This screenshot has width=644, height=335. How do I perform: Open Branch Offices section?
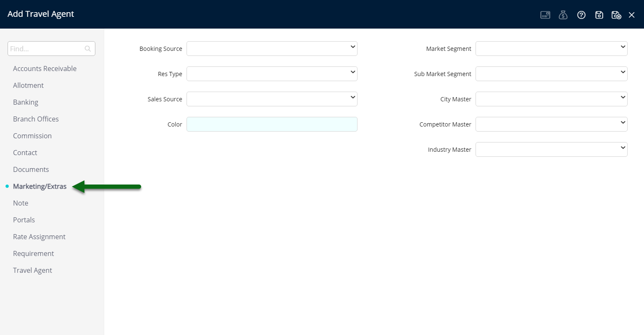click(36, 119)
